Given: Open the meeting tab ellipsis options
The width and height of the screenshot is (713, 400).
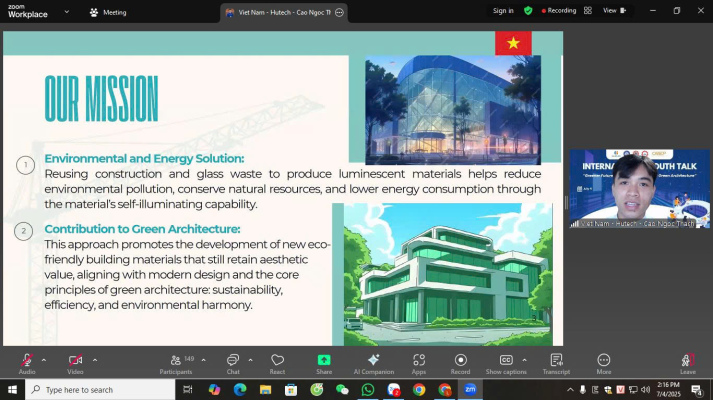Looking at the screenshot, I should pyautogui.click(x=339, y=13).
